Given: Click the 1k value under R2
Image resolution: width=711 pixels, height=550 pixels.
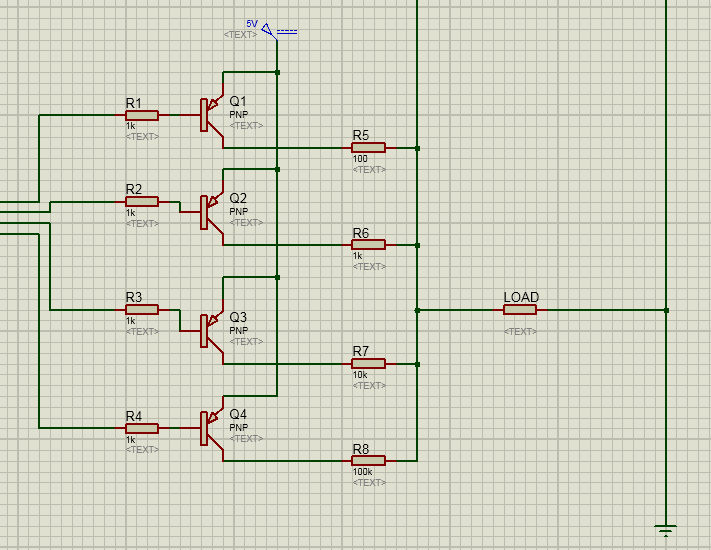Looking at the screenshot, I should click(x=131, y=213).
